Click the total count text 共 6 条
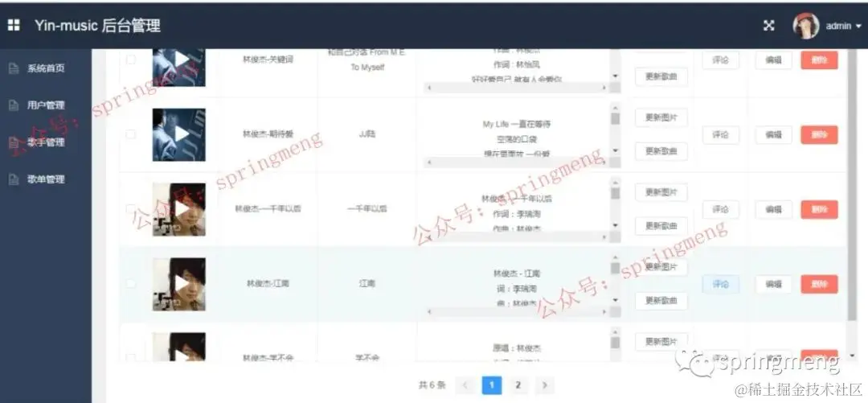The height and width of the screenshot is (403, 868). coord(432,384)
